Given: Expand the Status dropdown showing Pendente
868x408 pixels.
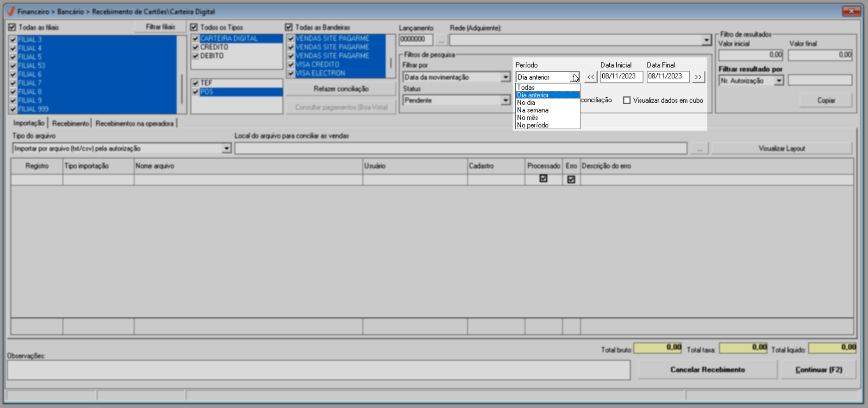Looking at the screenshot, I should click(x=505, y=100).
